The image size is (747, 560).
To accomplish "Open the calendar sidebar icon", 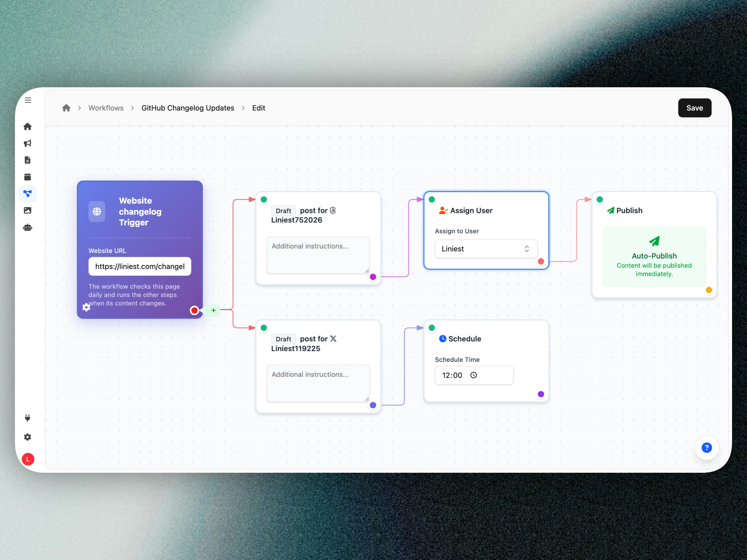I will point(27,177).
